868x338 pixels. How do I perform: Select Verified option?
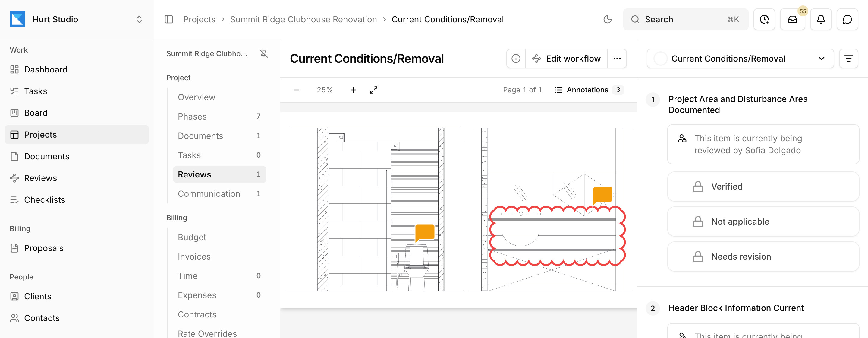(763, 187)
